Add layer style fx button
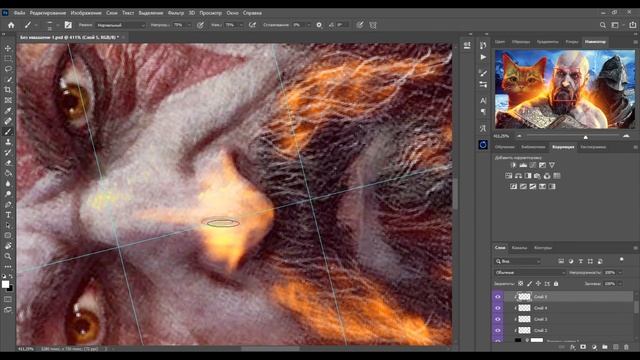This screenshot has width=640, height=360. pyautogui.click(x=573, y=347)
